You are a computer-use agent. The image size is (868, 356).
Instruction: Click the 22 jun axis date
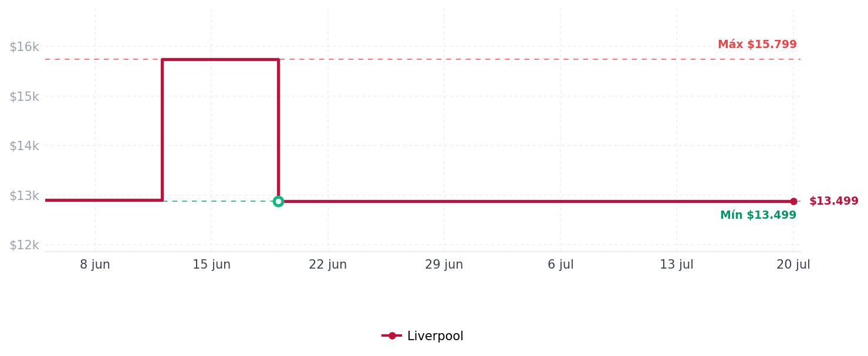(x=327, y=265)
